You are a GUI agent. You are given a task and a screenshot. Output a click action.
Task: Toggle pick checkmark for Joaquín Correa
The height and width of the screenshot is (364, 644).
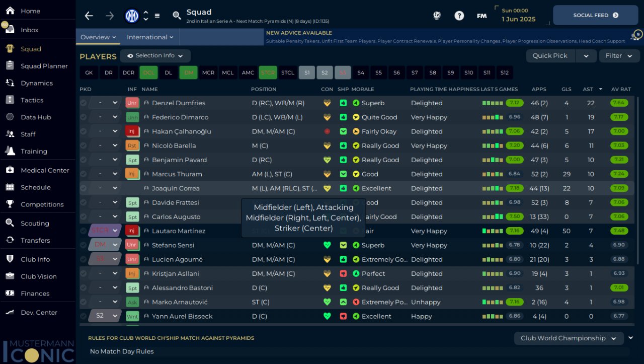coord(83,188)
